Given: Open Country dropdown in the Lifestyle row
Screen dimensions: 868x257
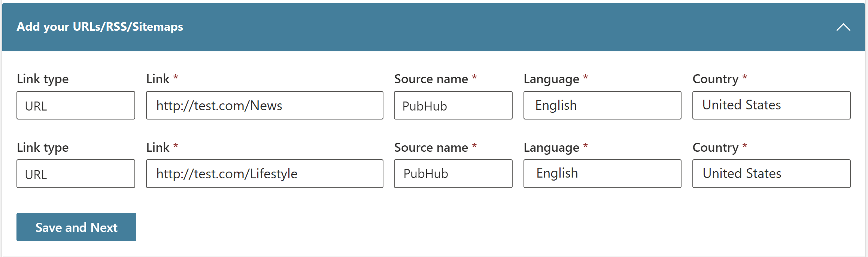Looking at the screenshot, I should click(771, 174).
